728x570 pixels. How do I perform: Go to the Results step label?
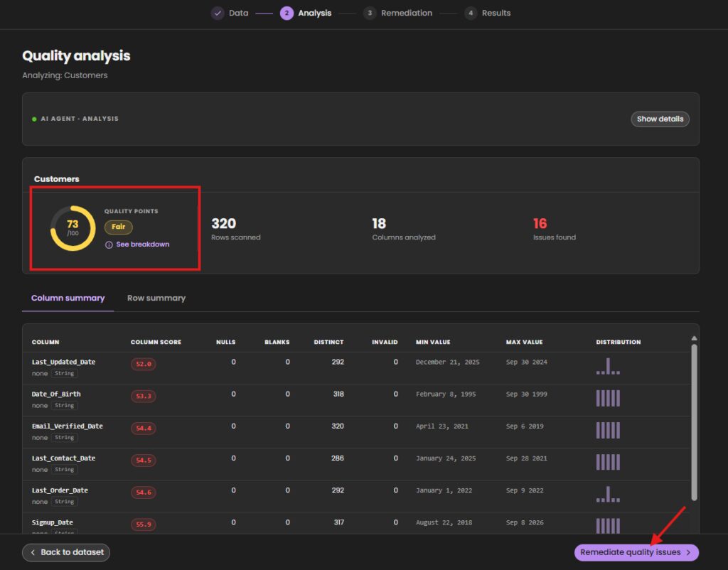tap(496, 13)
